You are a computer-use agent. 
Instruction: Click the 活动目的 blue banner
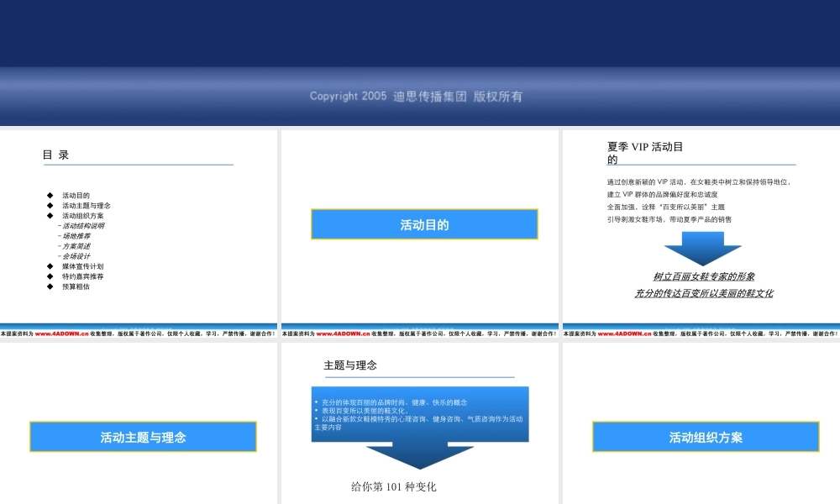click(423, 224)
